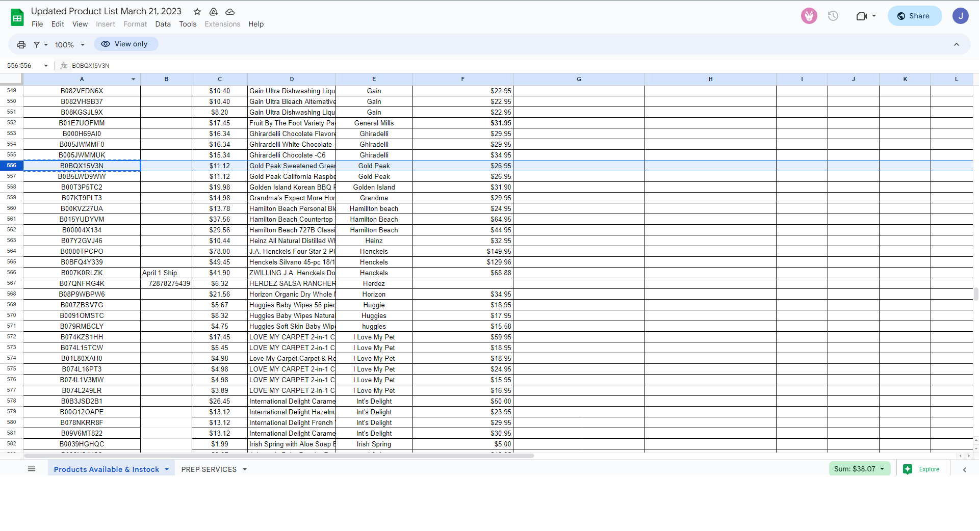Select cell 72878275439
The height and width of the screenshot is (531, 980).
coord(166,284)
